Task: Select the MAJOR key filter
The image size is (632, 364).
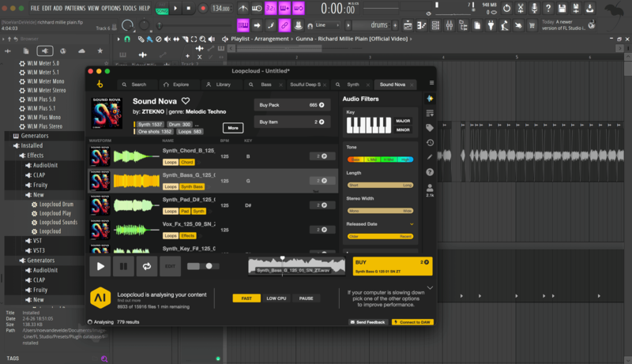Action: click(403, 121)
